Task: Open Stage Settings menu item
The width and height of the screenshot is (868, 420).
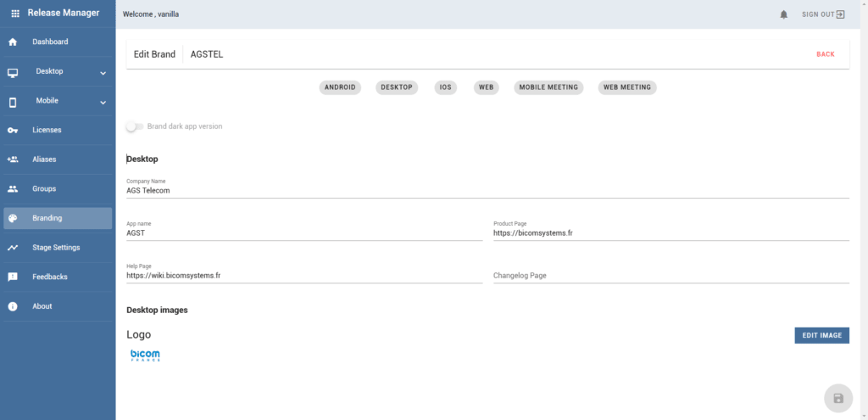Action: tap(58, 248)
